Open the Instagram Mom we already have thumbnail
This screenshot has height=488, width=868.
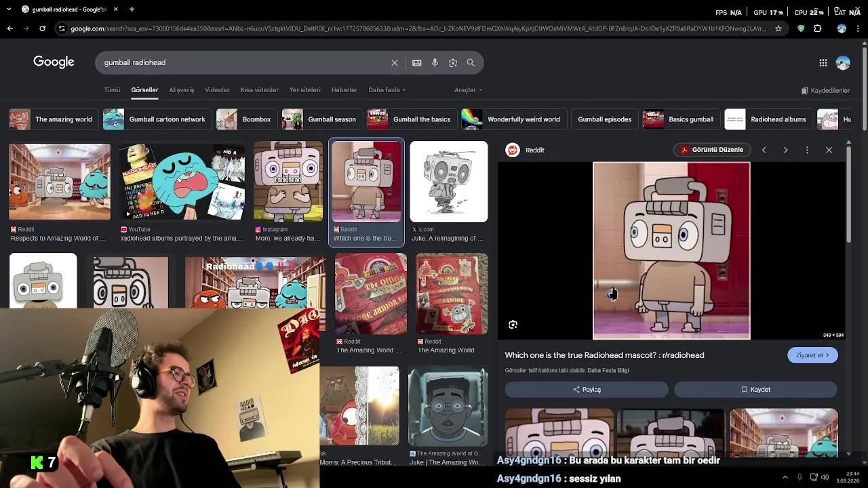pyautogui.click(x=288, y=181)
